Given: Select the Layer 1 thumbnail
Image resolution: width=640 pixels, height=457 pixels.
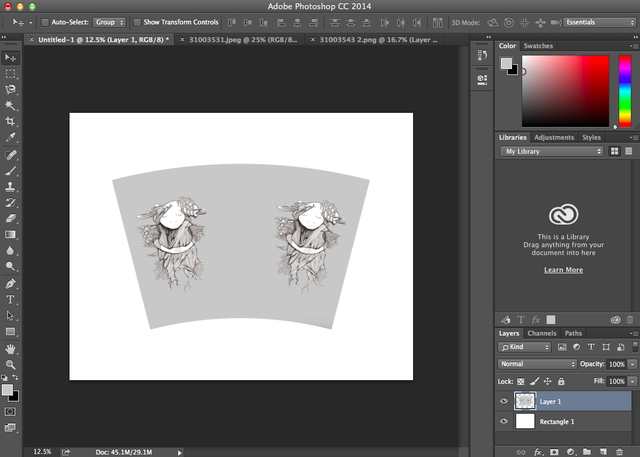Looking at the screenshot, I should [525, 401].
